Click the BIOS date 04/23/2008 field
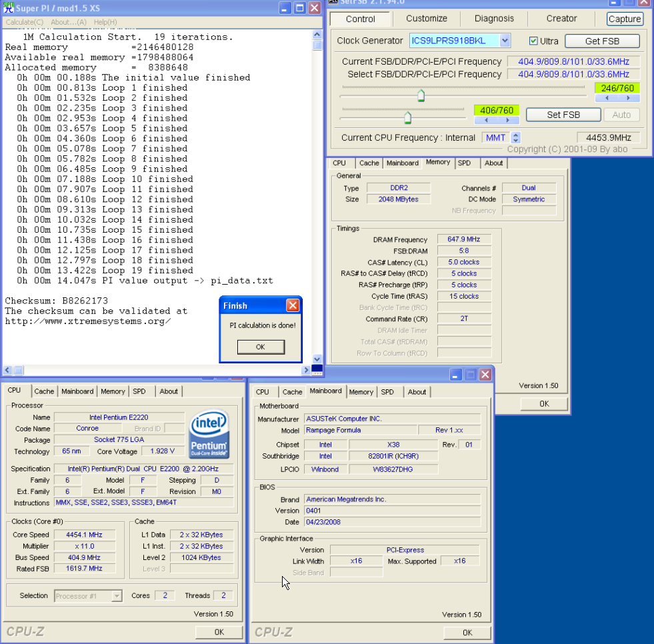Screen dimensions: 654x644 [x=393, y=522]
